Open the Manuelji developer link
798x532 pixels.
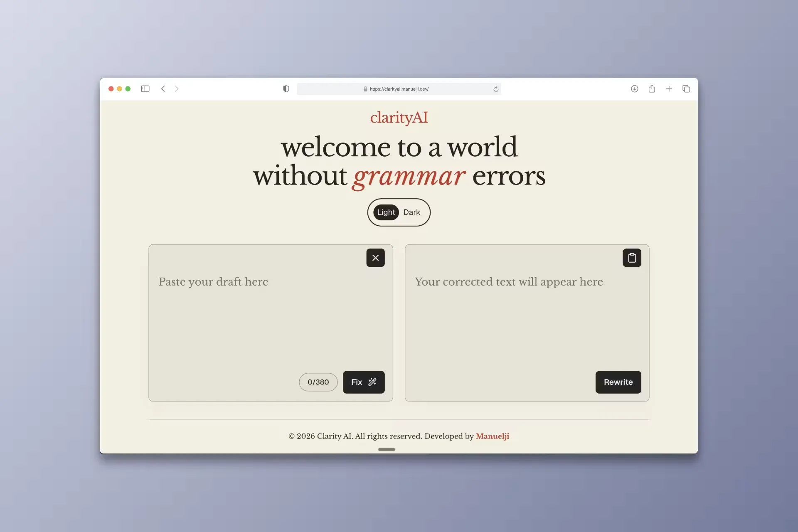coord(492,436)
